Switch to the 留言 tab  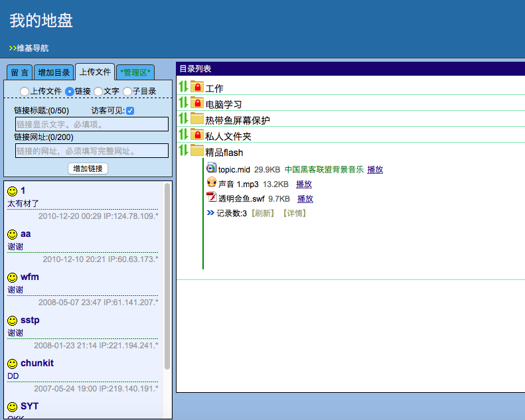click(x=20, y=72)
